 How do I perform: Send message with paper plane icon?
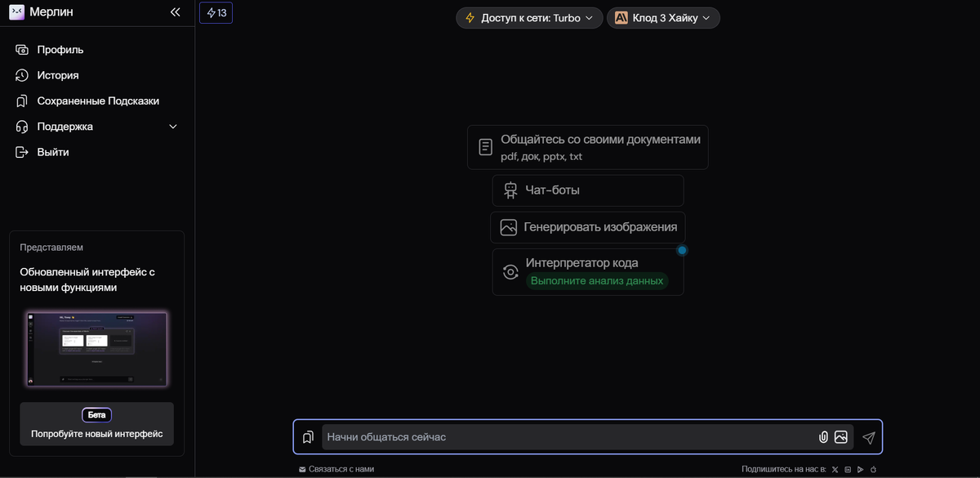[x=869, y=438]
